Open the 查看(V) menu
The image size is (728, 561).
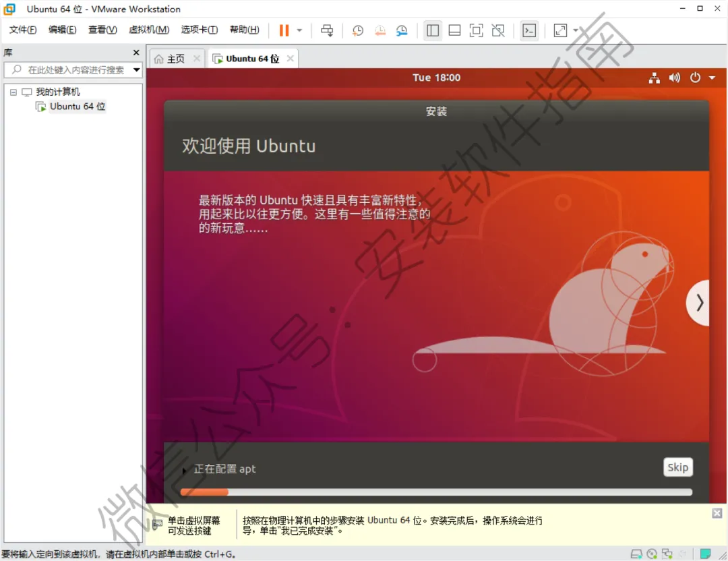(102, 30)
